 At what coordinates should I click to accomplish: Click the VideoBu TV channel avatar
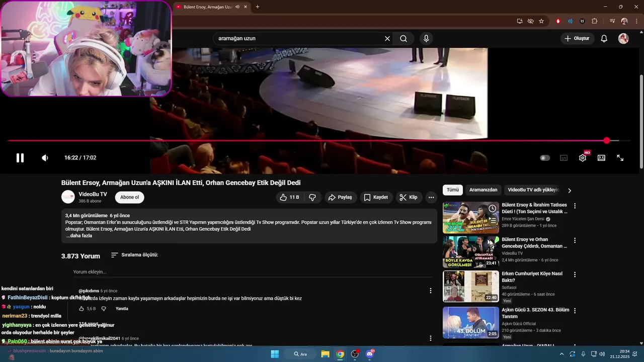(68, 197)
